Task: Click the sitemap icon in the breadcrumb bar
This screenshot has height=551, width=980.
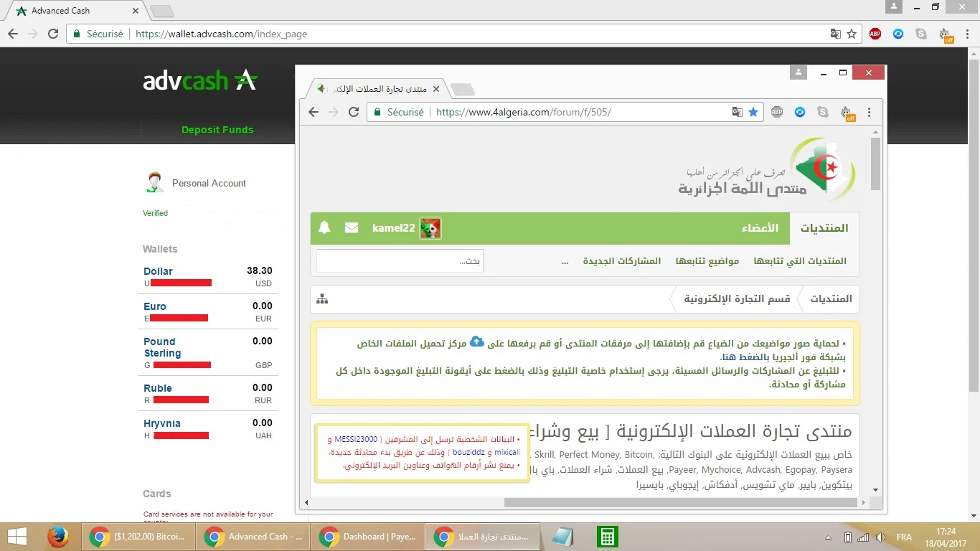Action: point(322,298)
